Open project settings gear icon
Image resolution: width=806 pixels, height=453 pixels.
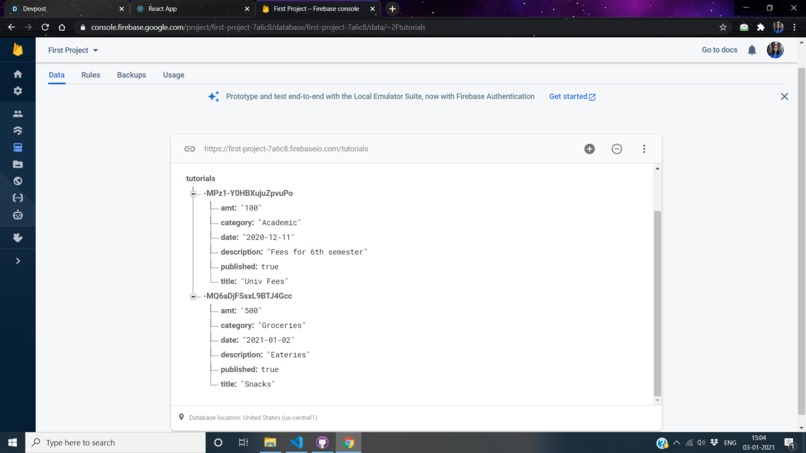coord(17,91)
